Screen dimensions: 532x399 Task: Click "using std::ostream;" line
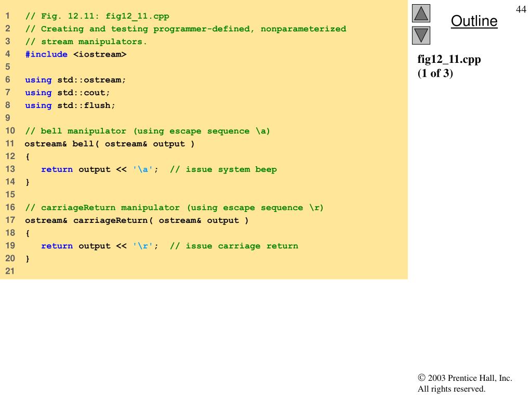(75, 80)
